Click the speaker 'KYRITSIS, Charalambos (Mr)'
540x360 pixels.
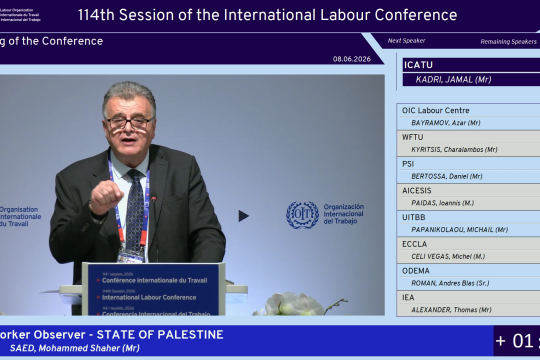click(x=454, y=150)
